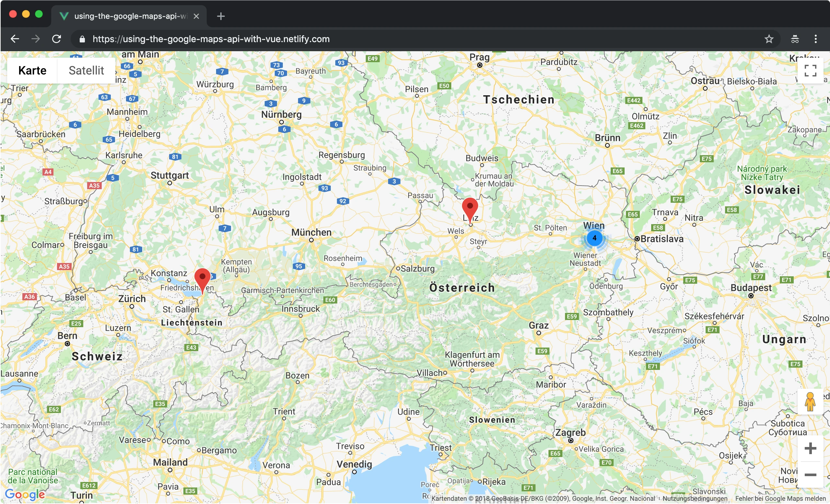Open the blue cluster marker labeled 4

[594, 238]
